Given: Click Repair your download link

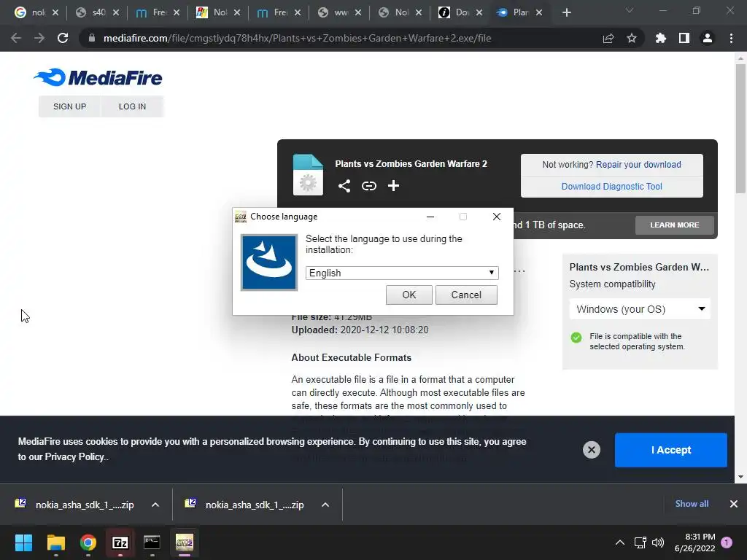Looking at the screenshot, I should coord(638,164).
